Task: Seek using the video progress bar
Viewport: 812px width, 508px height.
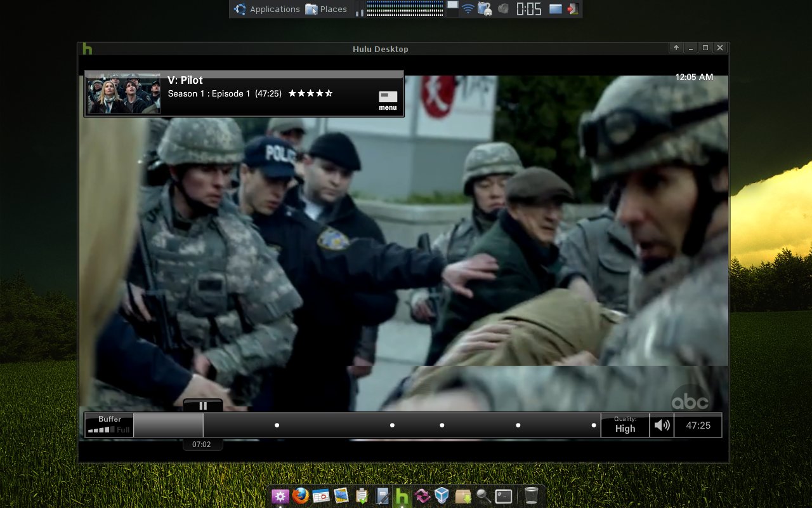Action: coord(367,425)
